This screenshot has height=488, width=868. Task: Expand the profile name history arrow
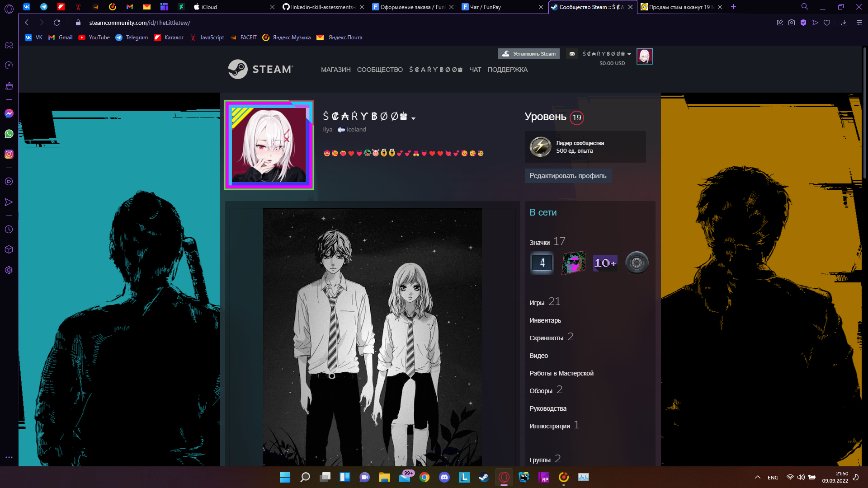(413, 118)
